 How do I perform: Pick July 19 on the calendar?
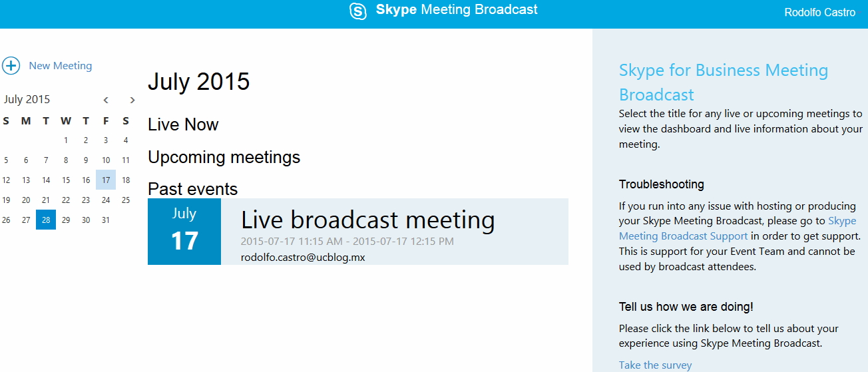pos(6,200)
